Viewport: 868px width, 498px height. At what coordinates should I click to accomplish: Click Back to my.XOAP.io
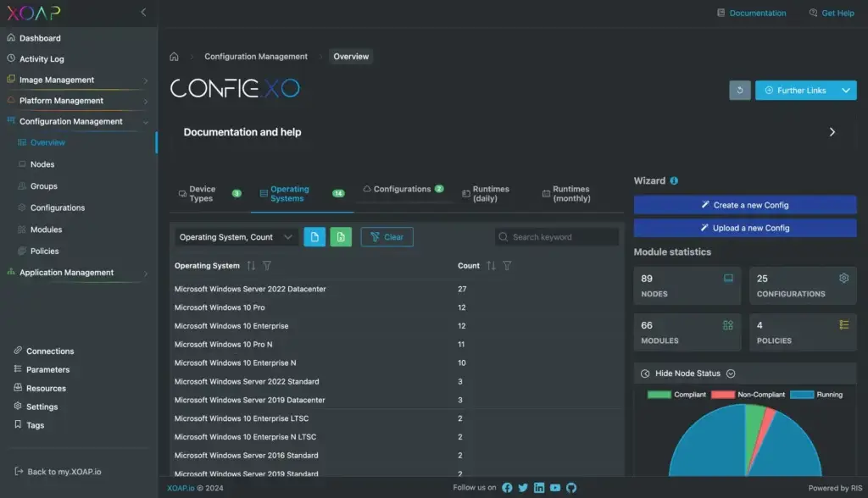[x=58, y=472]
